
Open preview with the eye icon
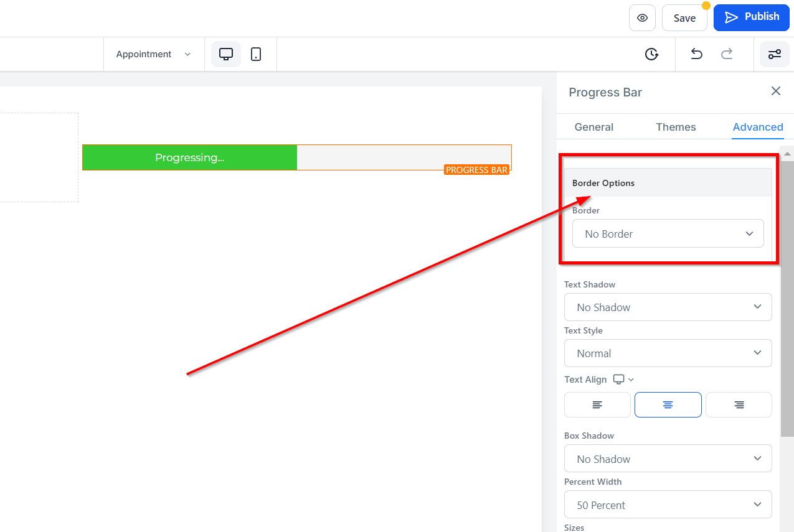click(x=642, y=18)
